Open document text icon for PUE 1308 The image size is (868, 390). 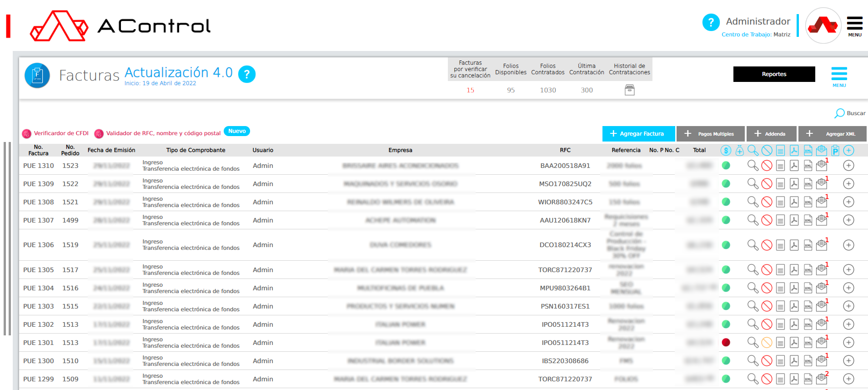coord(780,202)
